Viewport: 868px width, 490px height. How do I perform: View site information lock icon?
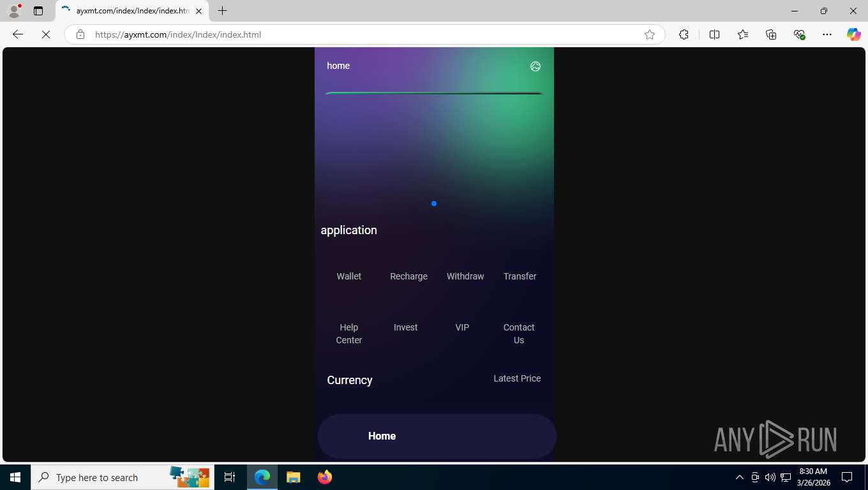pyautogui.click(x=80, y=34)
